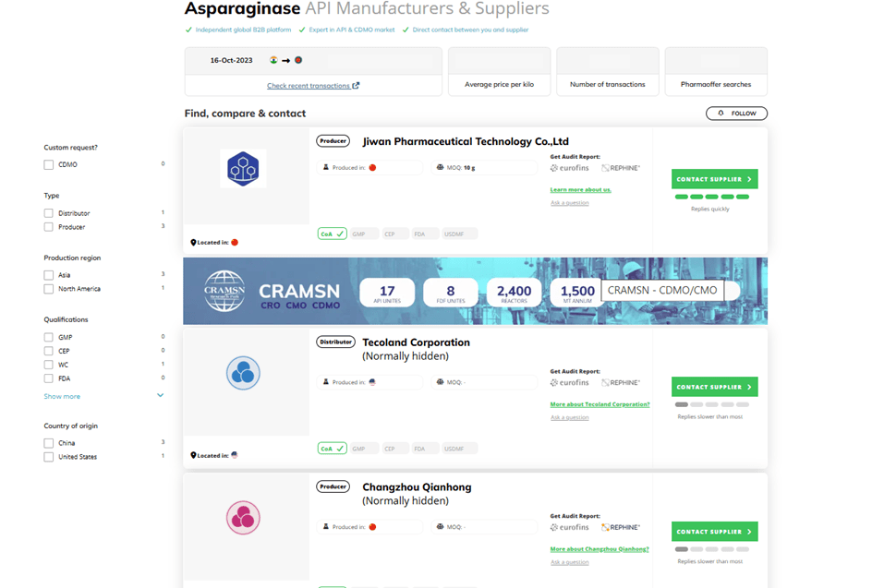The height and width of the screenshot is (588, 872).
Task: Click the CRAMSN globe logo
Action: point(224,291)
